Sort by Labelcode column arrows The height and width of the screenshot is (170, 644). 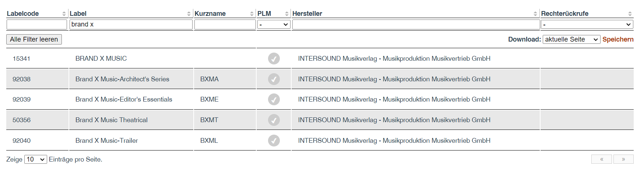[64, 14]
